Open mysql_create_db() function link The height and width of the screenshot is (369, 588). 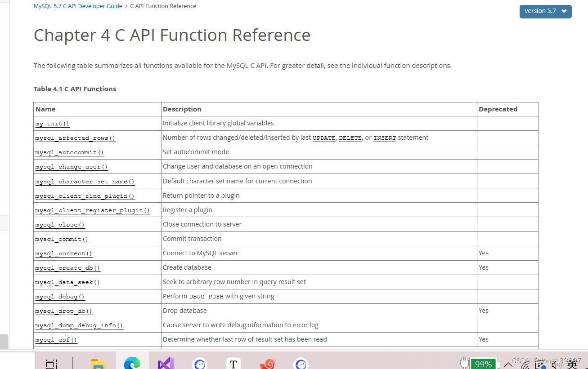tap(67, 268)
